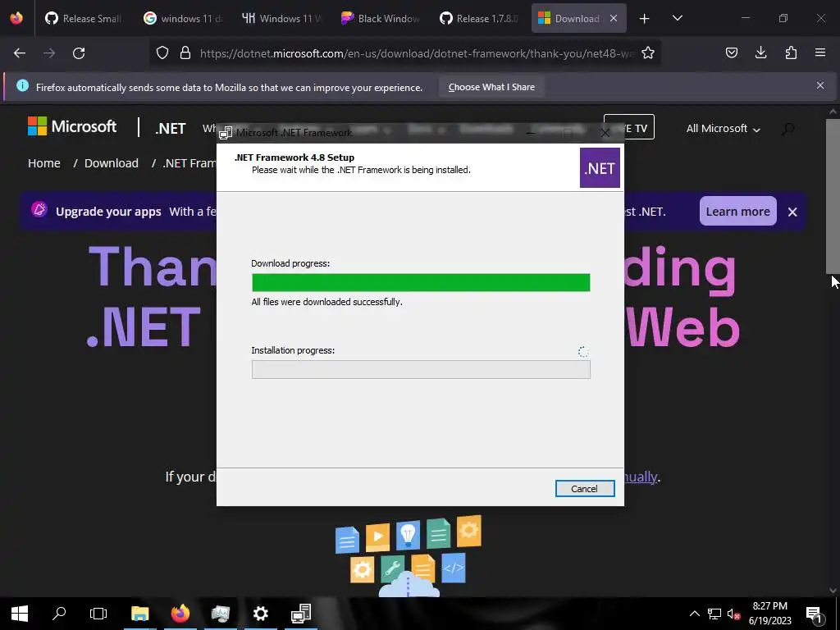840x630 pixels.
Task: Open Task View on the taskbar
Action: (98, 614)
